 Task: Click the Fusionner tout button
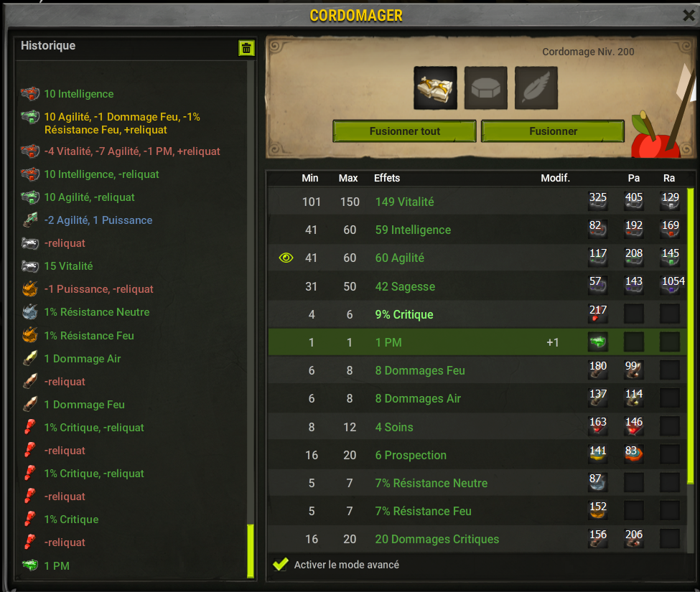coord(404,131)
